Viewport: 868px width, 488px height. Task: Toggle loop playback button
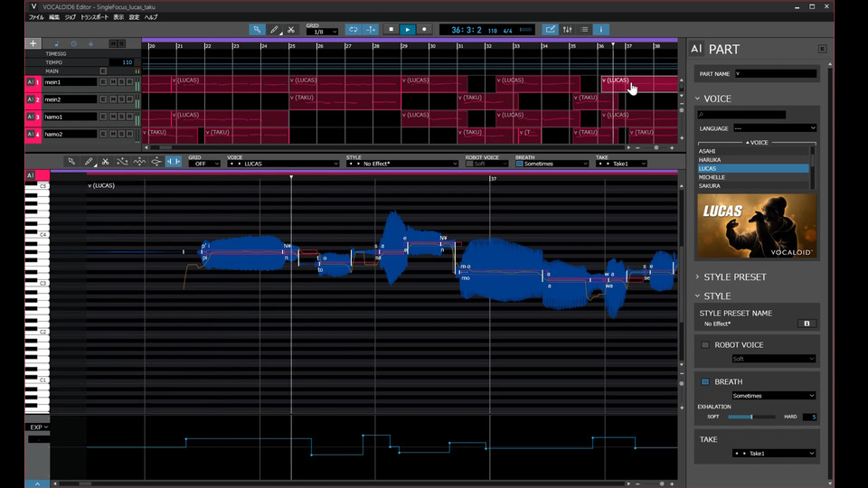click(x=354, y=29)
